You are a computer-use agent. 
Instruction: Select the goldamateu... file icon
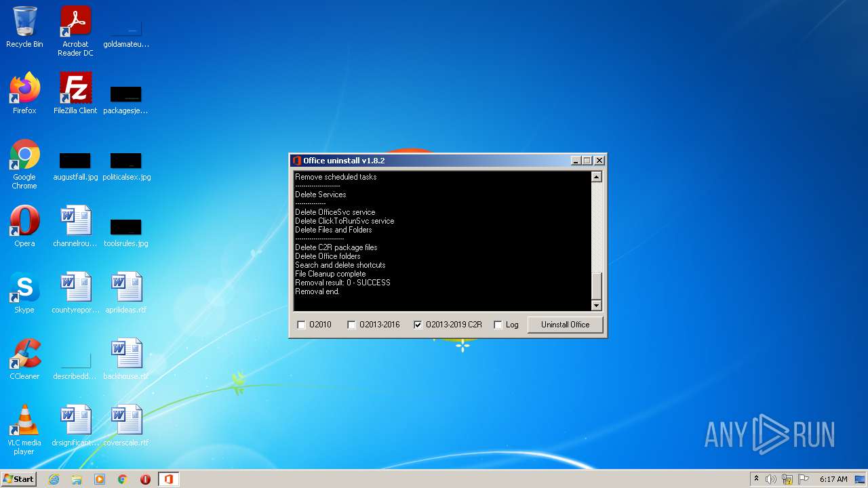pyautogui.click(x=126, y=34)
